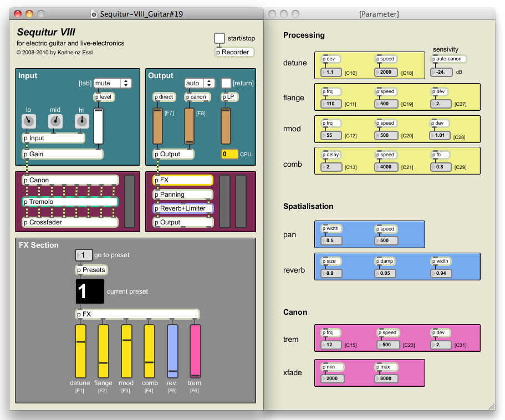
Task: Click the pan speed number box
Action: (x=386, y=240)
